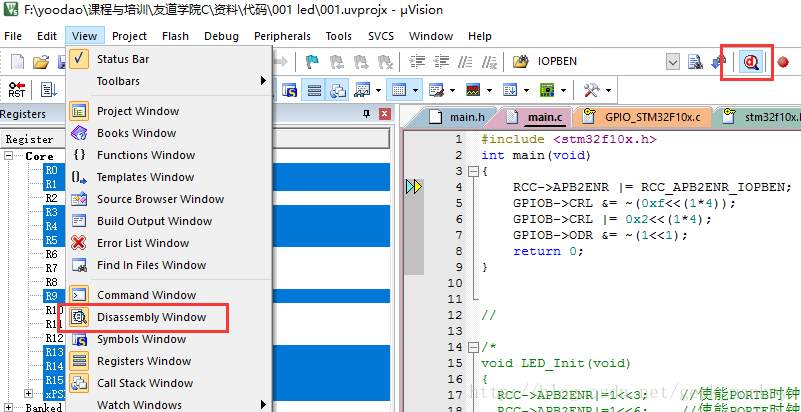Open Call Stack Window entry

145,383
